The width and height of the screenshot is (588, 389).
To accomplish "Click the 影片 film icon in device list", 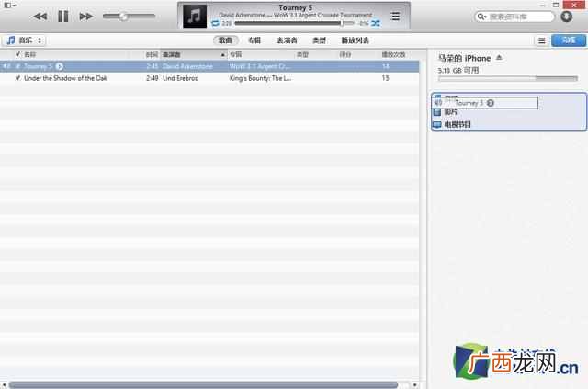I will click(x=437, y=112).
